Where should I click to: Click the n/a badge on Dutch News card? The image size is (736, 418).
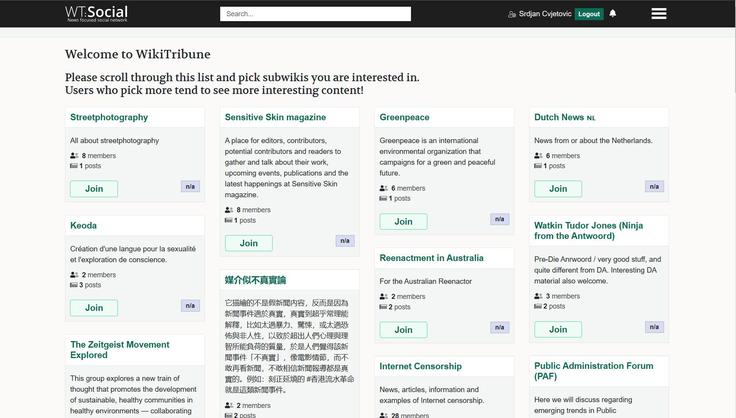tap(654, 186)
